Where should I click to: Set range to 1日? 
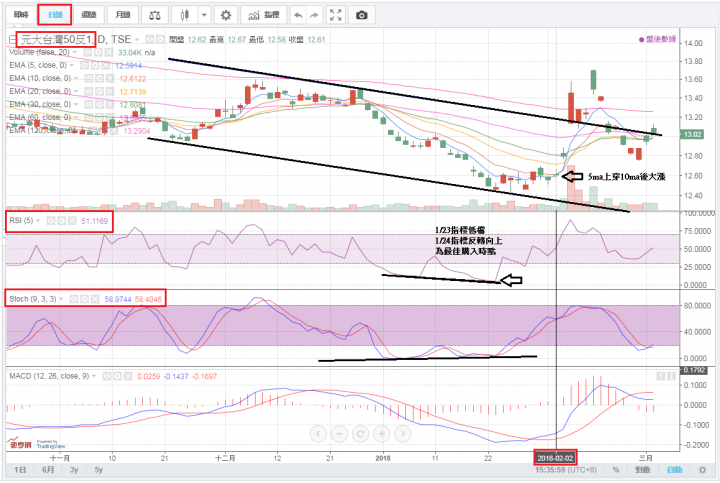pyautogui.click(x=20, y=470)
